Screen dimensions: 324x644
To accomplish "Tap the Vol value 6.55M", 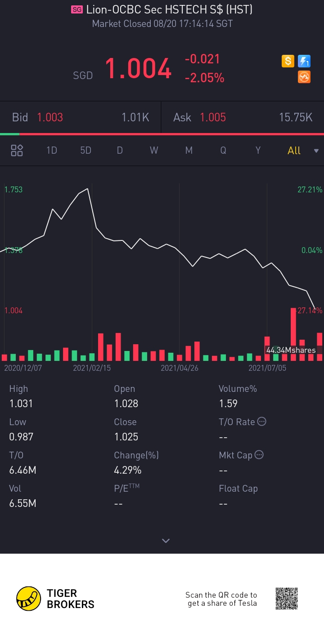I will click(x=22, y=503).
